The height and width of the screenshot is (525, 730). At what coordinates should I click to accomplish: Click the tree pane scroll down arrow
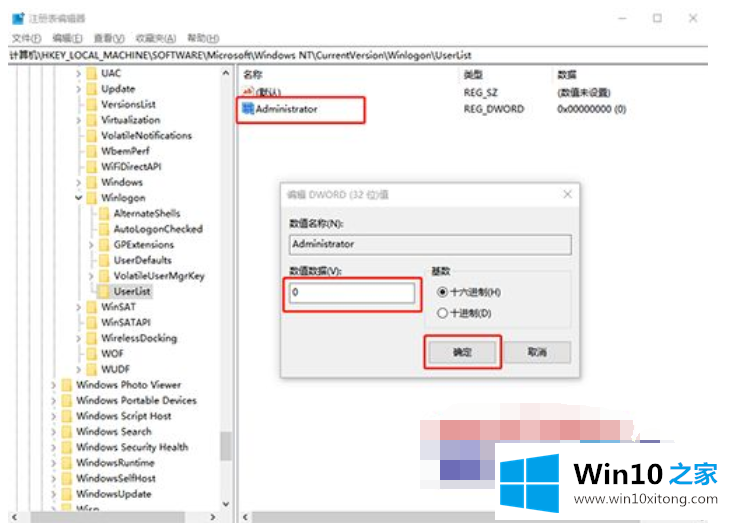pyautogui.click(x=226, y=504)
